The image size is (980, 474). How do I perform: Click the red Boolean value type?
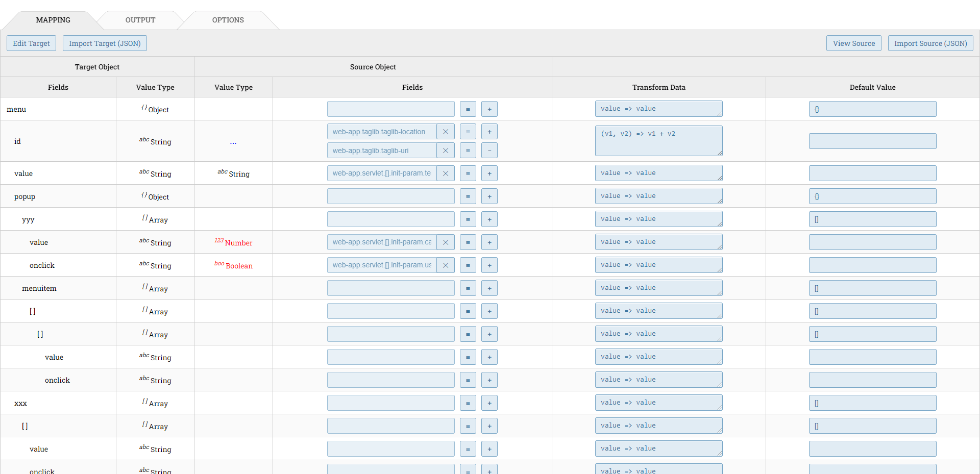click(233, 265)
